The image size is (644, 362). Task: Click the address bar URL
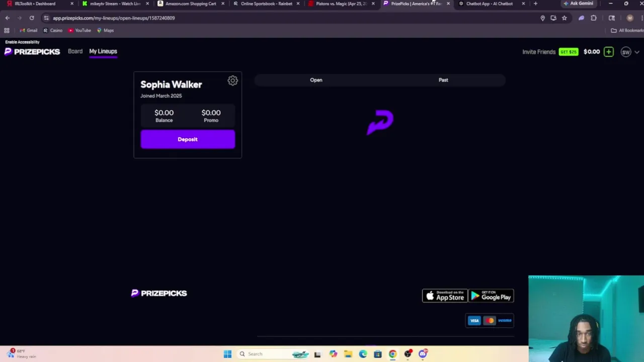114,18
